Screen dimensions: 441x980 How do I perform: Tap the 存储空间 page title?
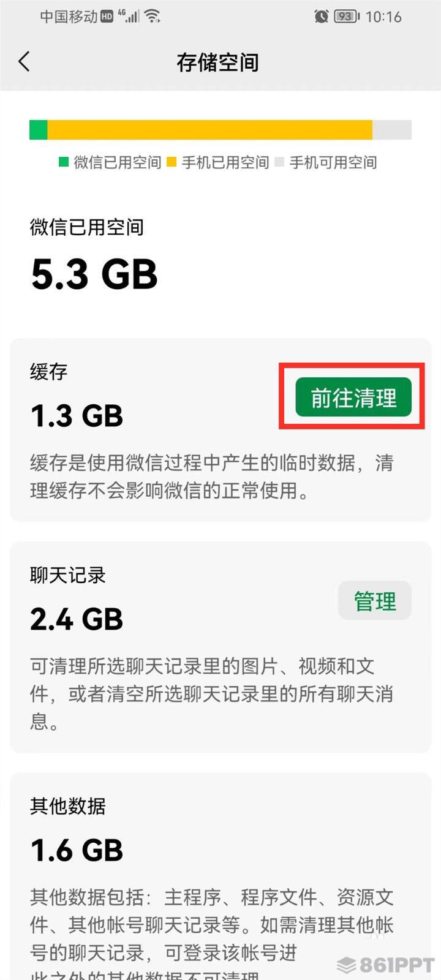coord(217,62)
